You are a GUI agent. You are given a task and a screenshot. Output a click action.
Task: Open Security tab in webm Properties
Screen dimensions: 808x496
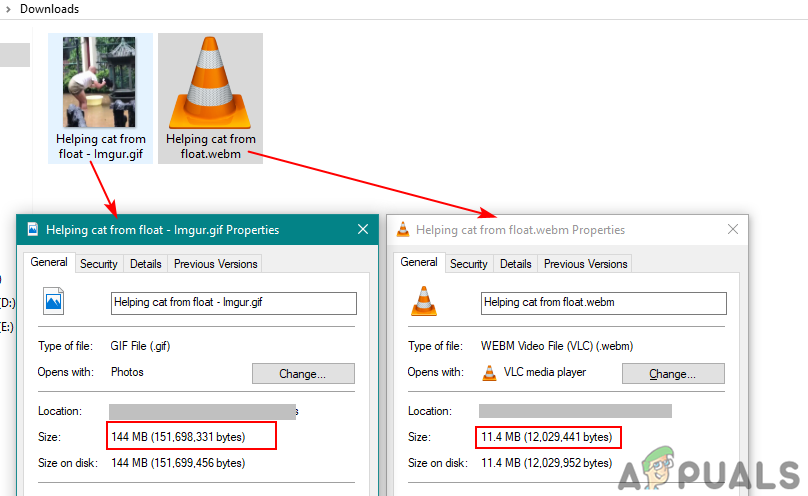[x=468, y=264]
